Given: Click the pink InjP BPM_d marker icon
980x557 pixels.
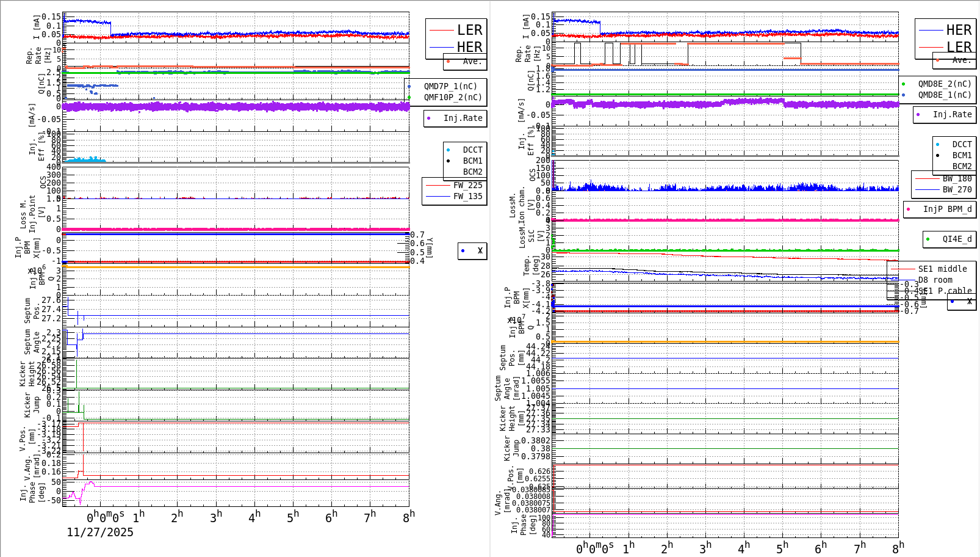Looking at the screenshot, I should pos(909,209).
